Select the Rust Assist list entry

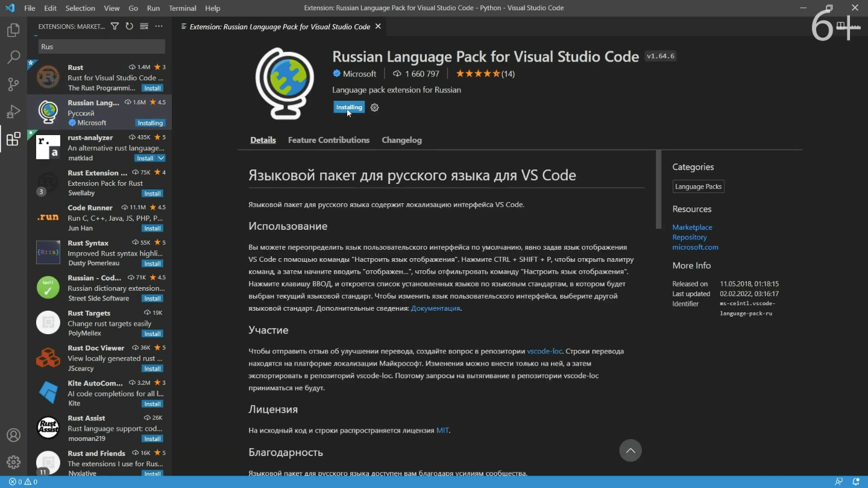pos(99,428)
